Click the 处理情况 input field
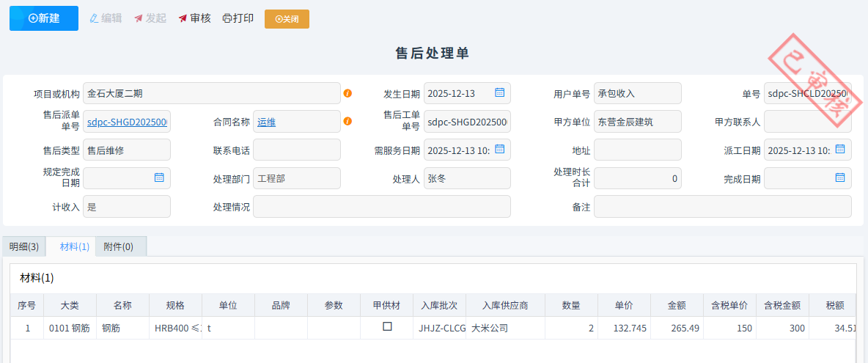This screenshot has height=363, width=868. tap(381, 207)
